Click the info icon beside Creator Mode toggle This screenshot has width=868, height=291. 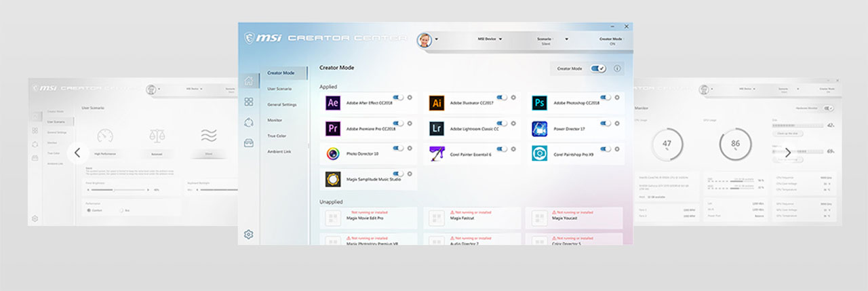617,69
